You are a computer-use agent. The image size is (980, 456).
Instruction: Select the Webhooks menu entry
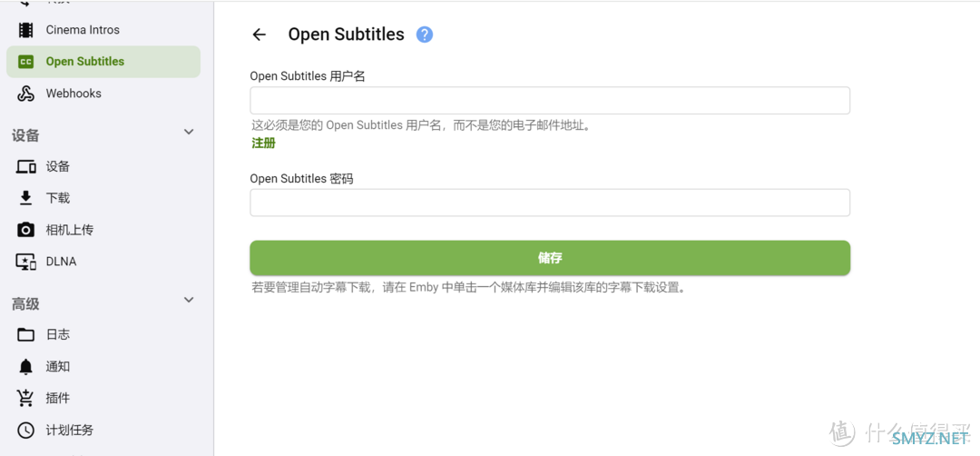[103, 94]
